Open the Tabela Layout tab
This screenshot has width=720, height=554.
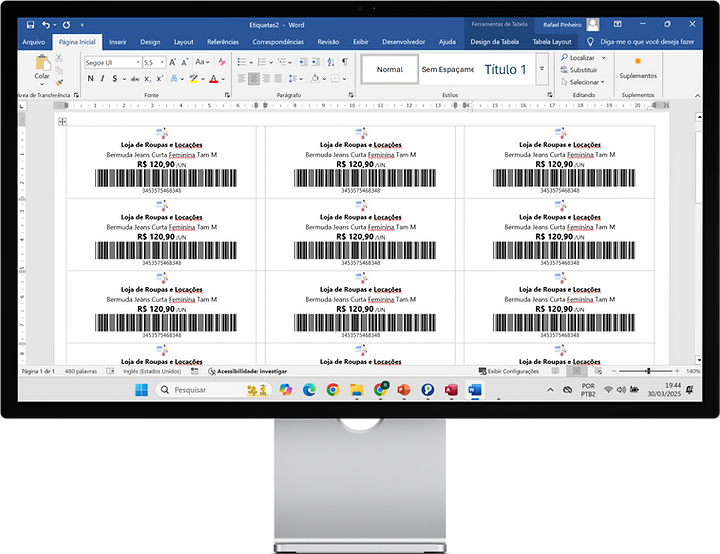[551, 42]
